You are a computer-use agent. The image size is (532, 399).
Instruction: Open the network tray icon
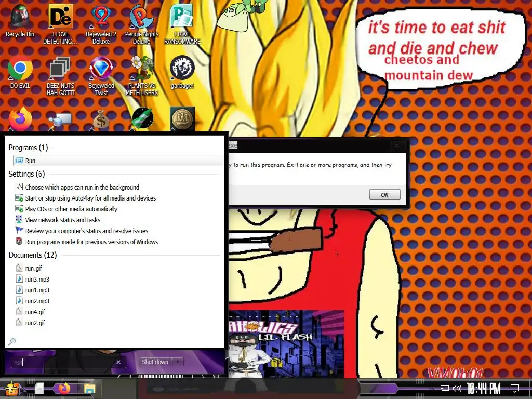click(x=445, y=389)
